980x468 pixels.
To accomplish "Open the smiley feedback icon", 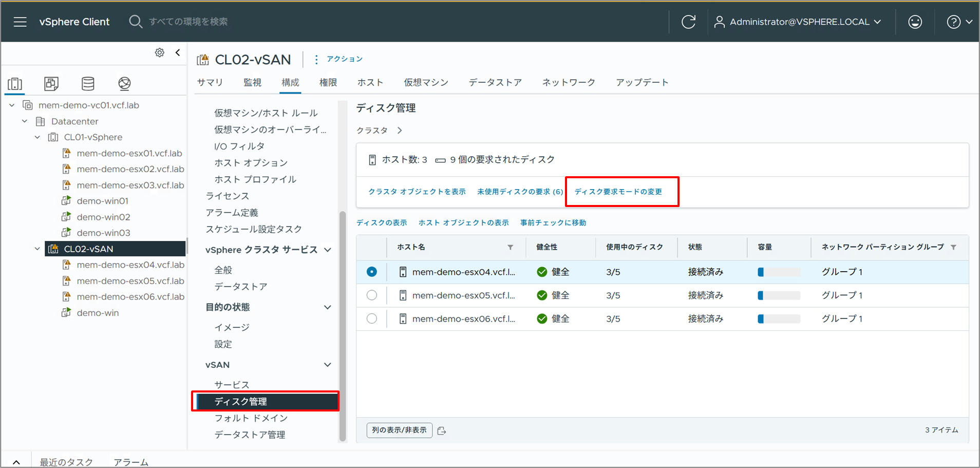I will click(915, 22).
